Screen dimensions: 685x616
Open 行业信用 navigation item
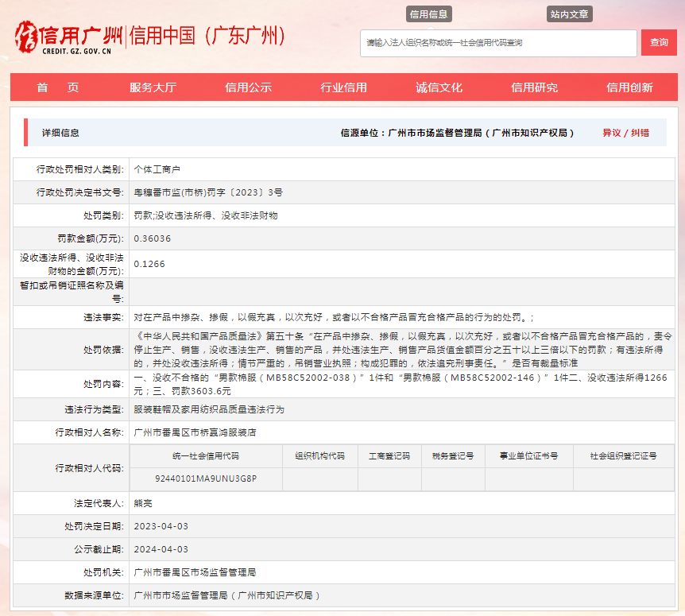343,87
